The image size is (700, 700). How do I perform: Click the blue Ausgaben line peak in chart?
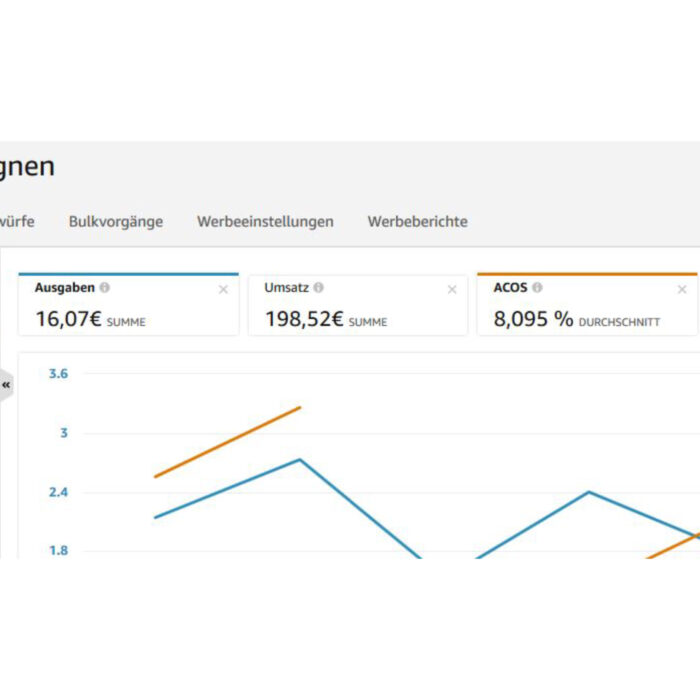pyautogui.click(x=300, y=460)
